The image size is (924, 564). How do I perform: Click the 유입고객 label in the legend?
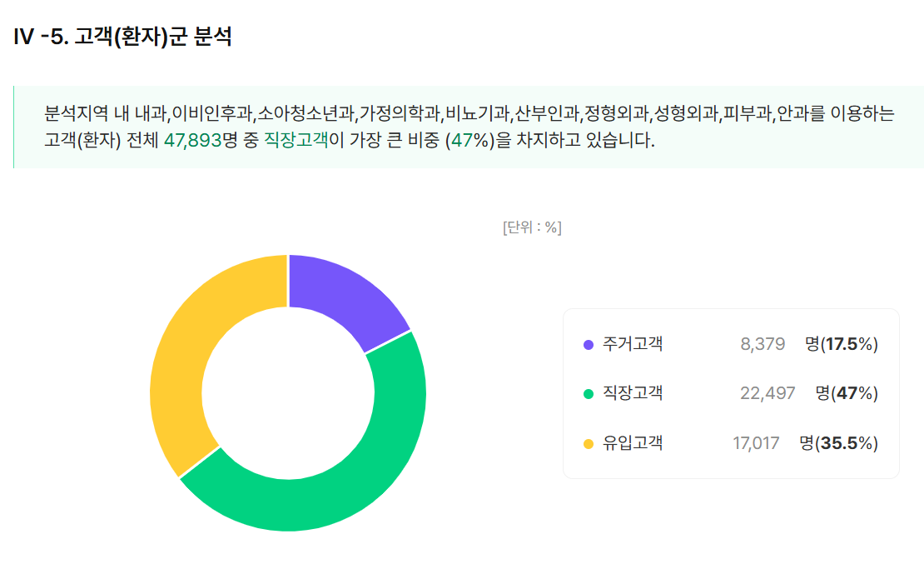point(633,443)
